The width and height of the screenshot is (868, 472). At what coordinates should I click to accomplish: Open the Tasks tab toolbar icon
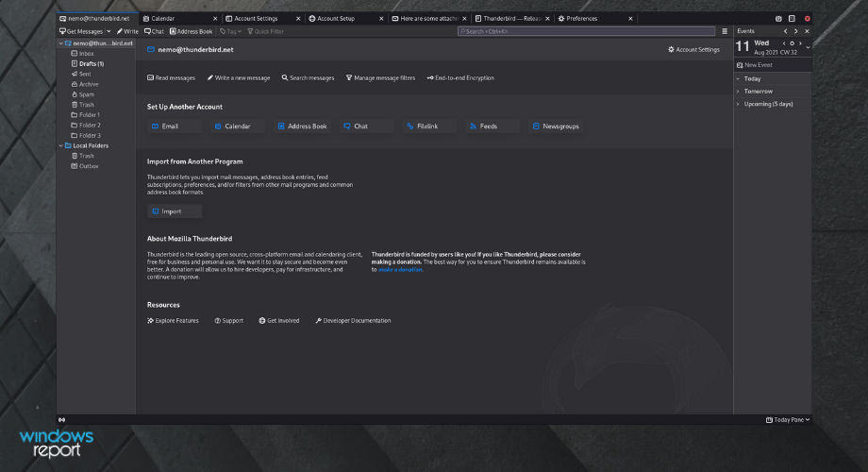(793, 18)
